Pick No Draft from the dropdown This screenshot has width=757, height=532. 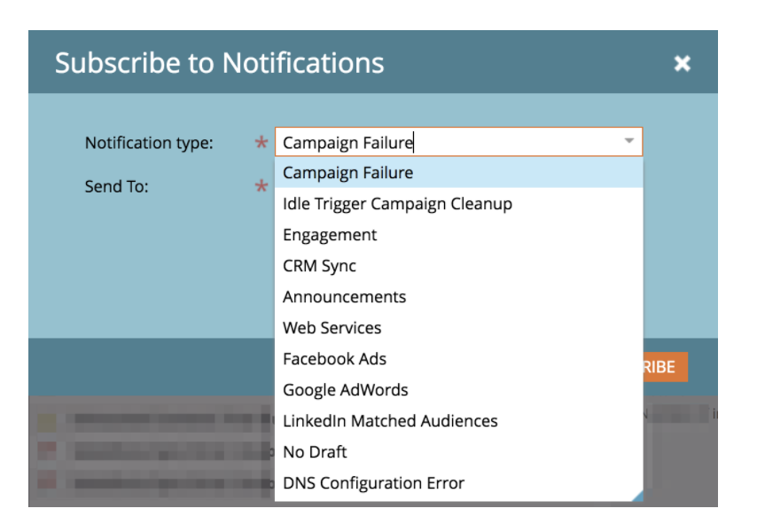pyautogui.click(x=315, y=452)
